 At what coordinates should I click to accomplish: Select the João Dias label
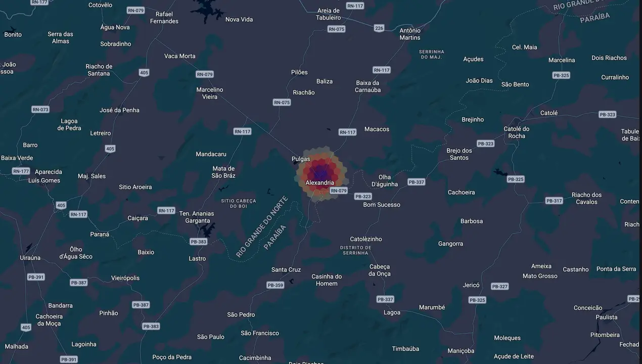click(x=479, y=80)
